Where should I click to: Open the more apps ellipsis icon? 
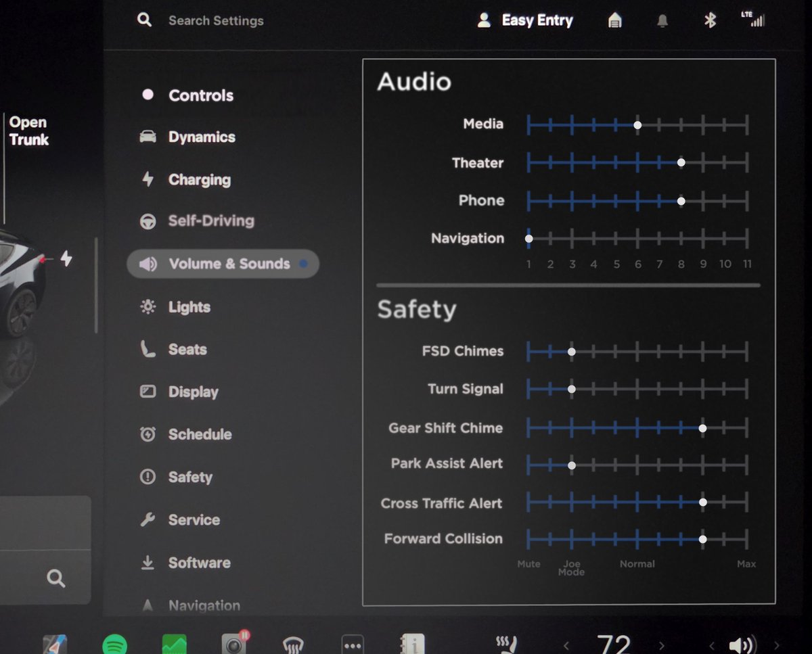point(353,645)
